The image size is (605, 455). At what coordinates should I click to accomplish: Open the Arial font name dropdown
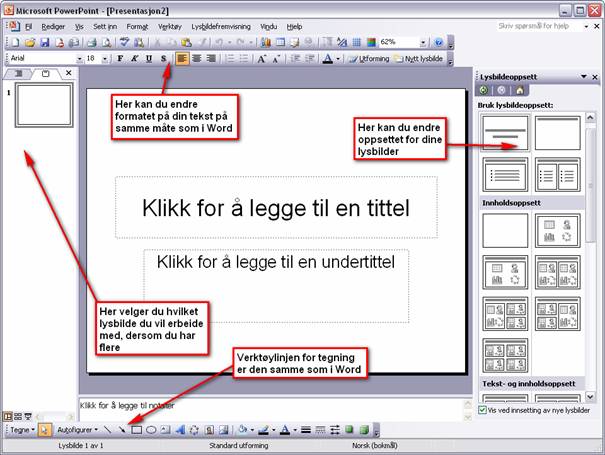[79, 59]
